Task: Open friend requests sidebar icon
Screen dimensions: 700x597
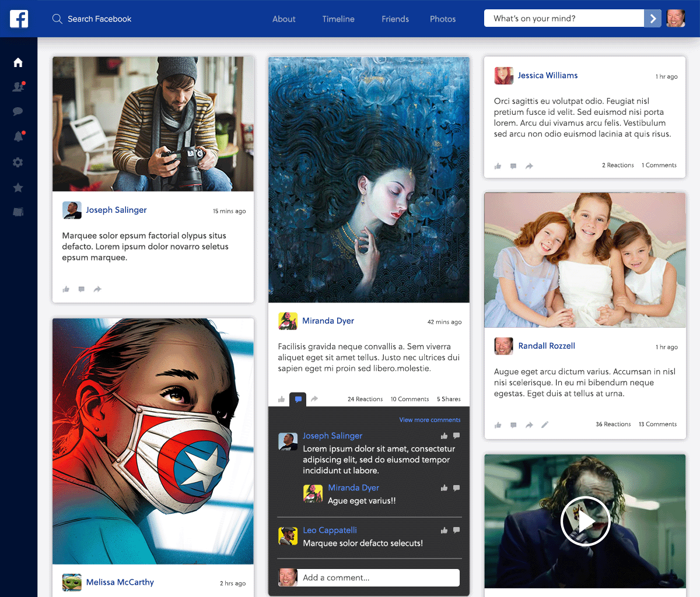Action: click(18, 87)
